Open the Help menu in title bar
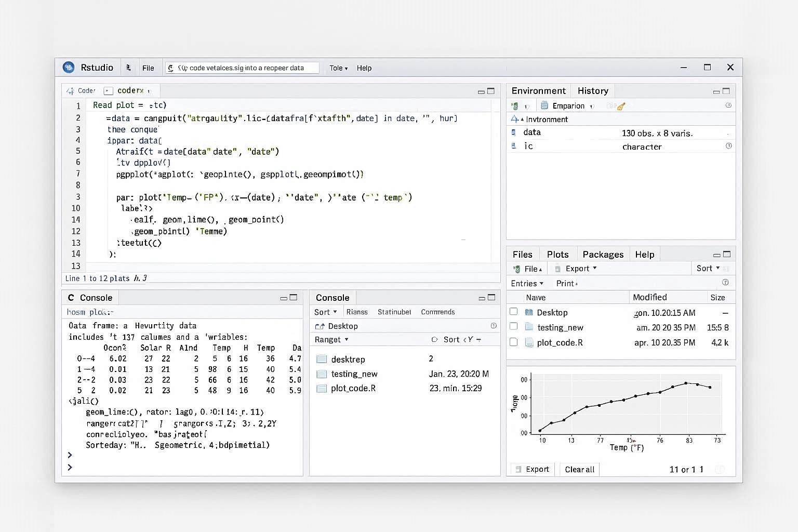 364,68
